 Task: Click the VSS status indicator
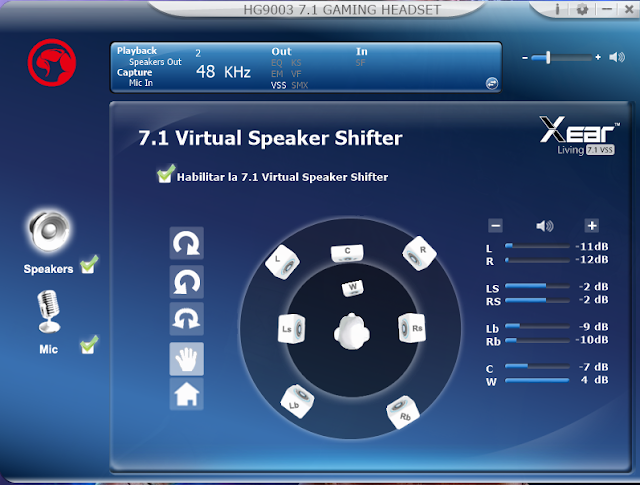tap(278, 85)
